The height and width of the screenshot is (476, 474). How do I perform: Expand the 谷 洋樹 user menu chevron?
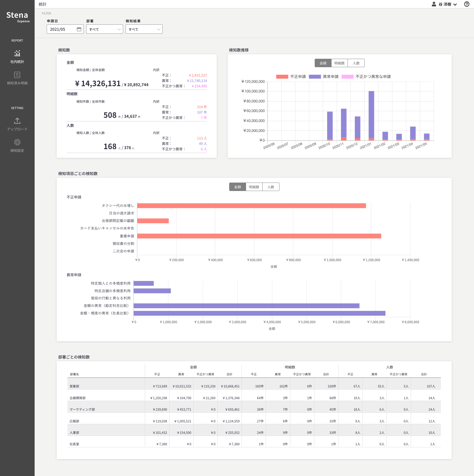click(x=455, y=5)
